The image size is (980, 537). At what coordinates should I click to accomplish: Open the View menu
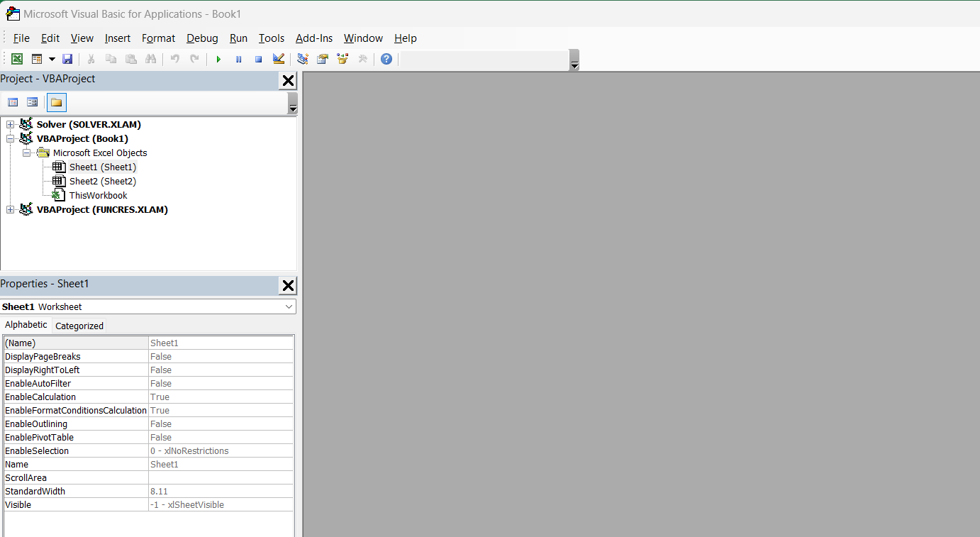[x=82, y=38]
